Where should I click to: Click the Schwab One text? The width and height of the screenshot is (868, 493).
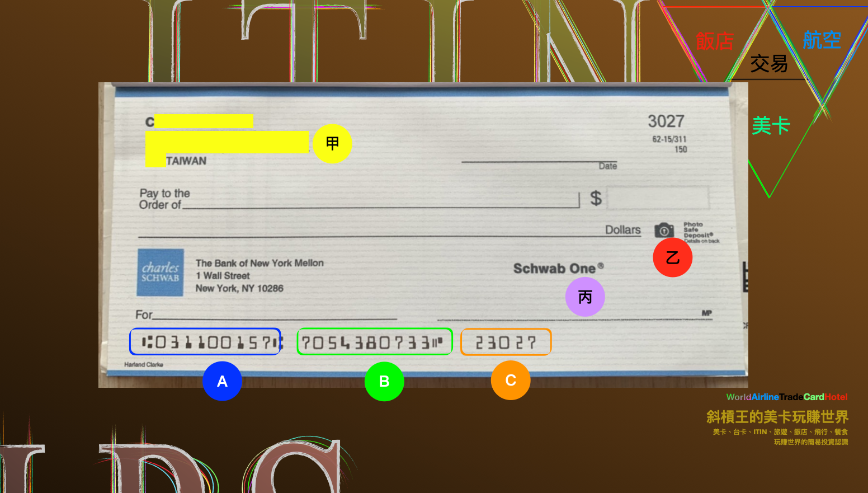click(x=558, y=269)
